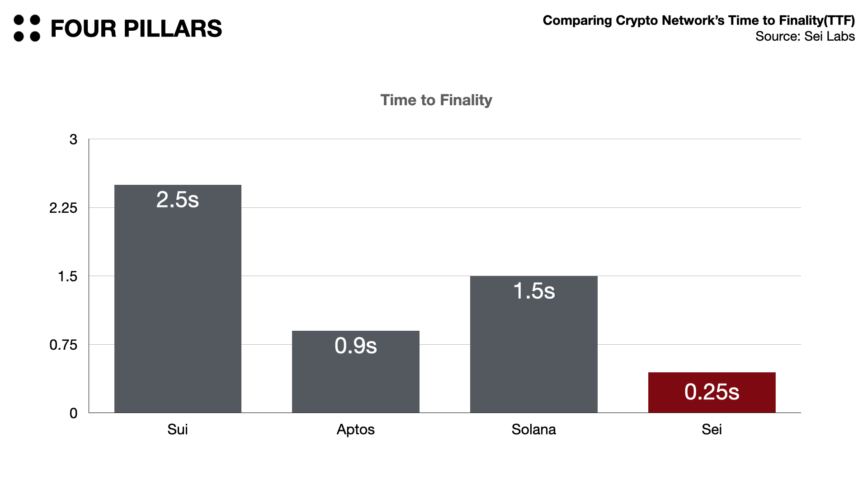
Task: Click the Solana x-axis label
Action: point(533,429)
